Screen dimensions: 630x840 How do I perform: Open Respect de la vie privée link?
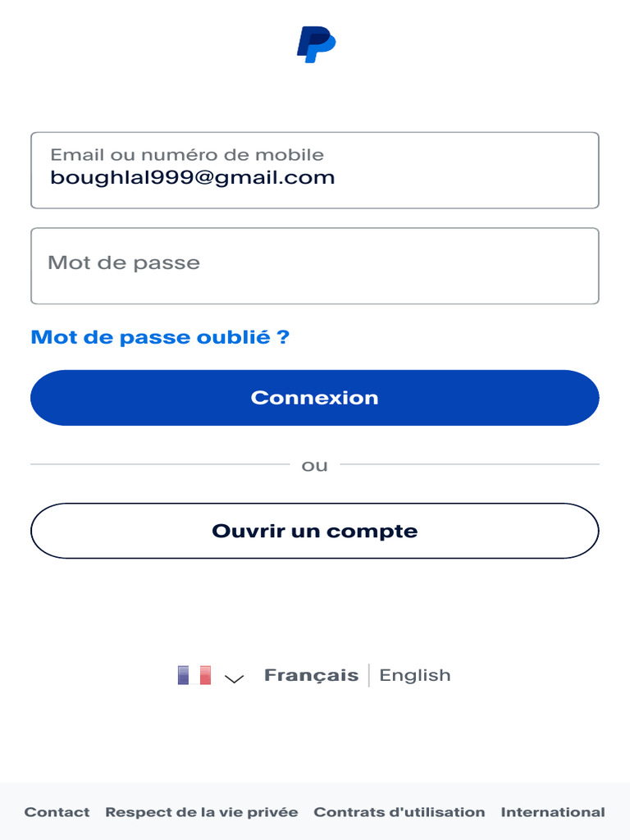pos(202,812)
